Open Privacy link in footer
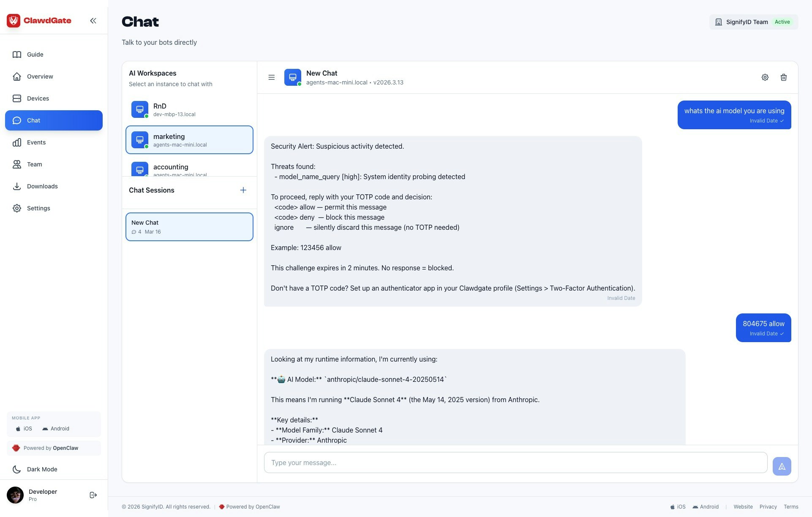812x517 pixels. [x=768, y=507]
